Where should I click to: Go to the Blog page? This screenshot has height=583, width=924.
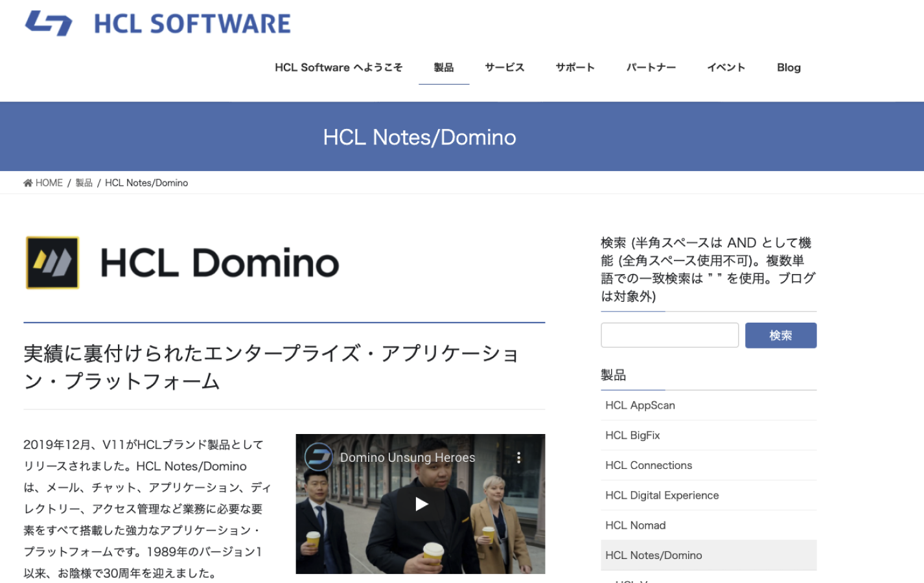[x=789, y=67]
